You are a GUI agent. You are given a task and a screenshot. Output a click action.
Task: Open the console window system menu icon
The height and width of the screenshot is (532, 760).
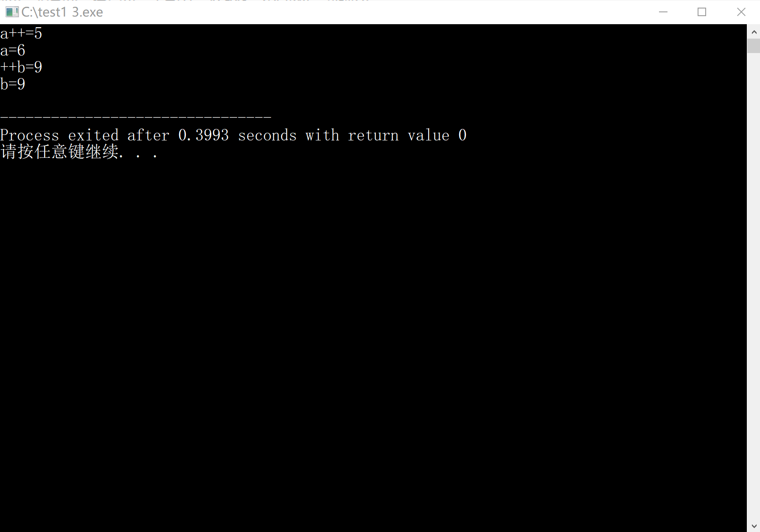[x=12, y=12]
